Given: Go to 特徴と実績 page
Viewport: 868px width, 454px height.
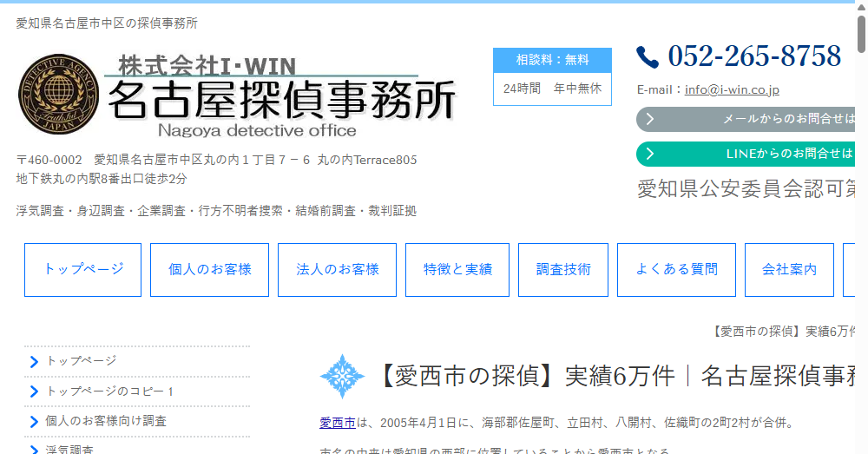Looking at the screenshot, I should pyautogui.click(x=457, y=270).
